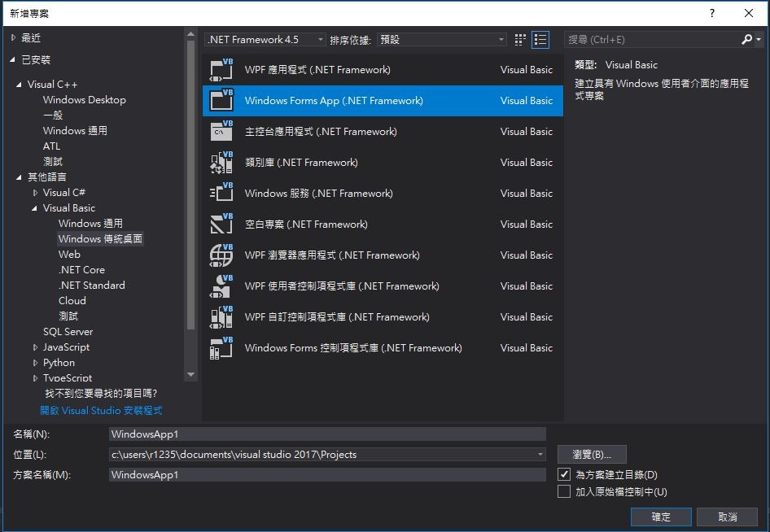The height and width of the screenshot is (532, 770).
Task: Close the 新增專案 dialog
Action: click(748, 13)
